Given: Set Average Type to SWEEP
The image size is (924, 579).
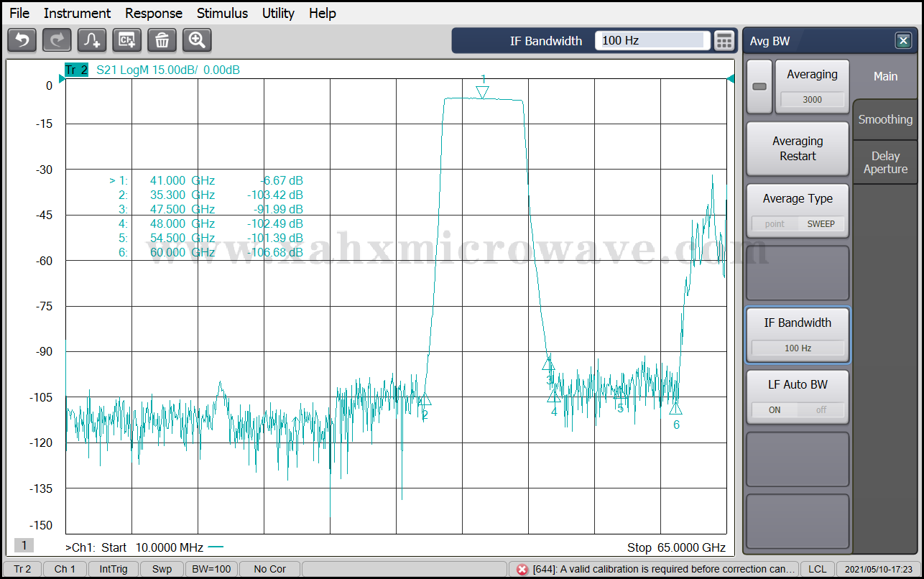Looking at the screenshot, I should pos(821,224).
